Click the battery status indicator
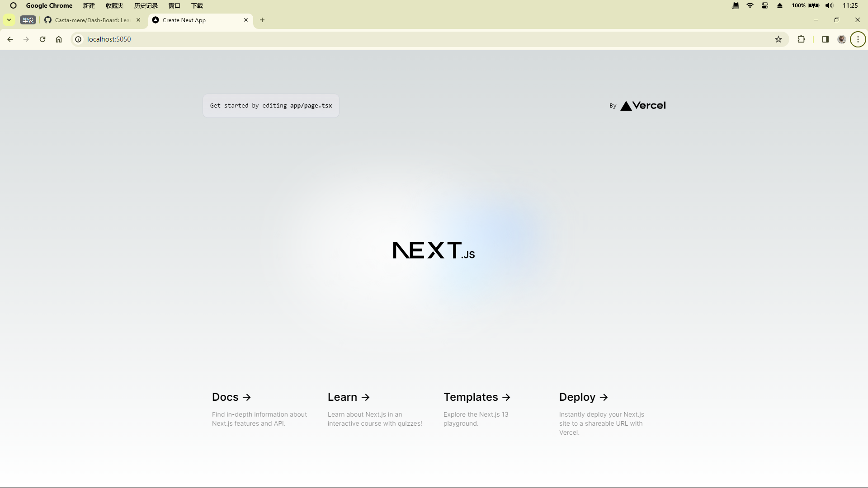Viewport: 868px width, 488px height. pyautogui.click(x=814, y=5)
